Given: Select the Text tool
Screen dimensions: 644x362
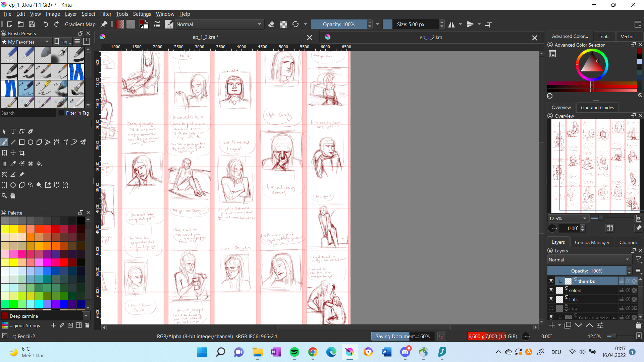Looking at the screenshot, I should click(13, 131).
